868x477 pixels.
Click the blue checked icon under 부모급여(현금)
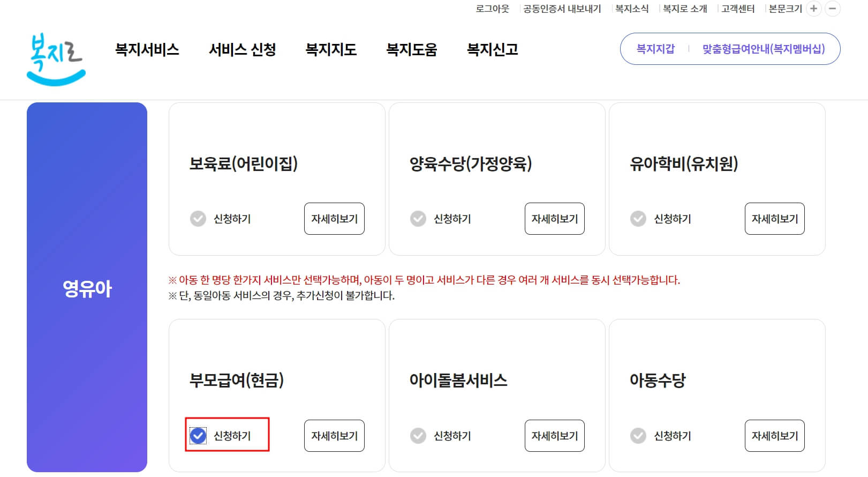tap(199, 436)
